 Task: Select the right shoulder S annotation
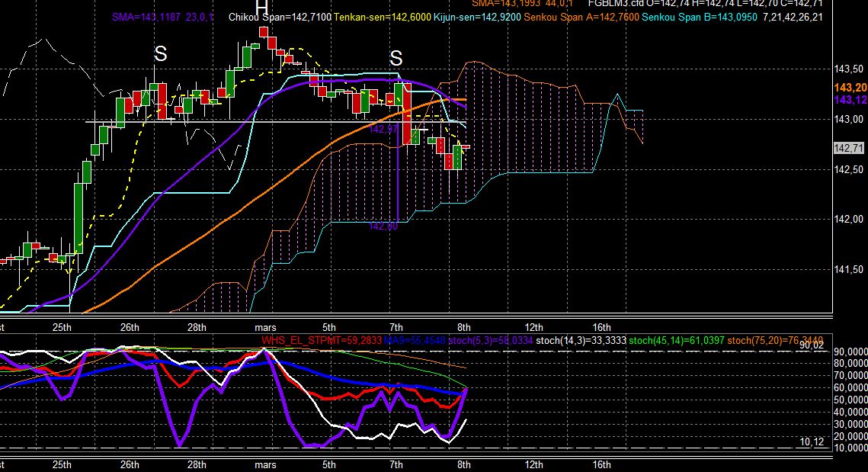click(396, 58)
